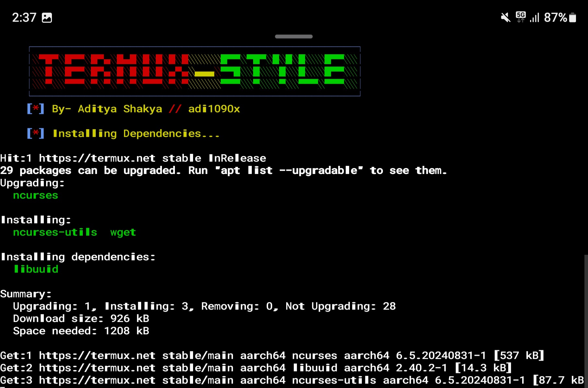588x388 pixels.
Task: Click the TERMUX-STYLE ASCII banner
Action: [x=195, y=71]
